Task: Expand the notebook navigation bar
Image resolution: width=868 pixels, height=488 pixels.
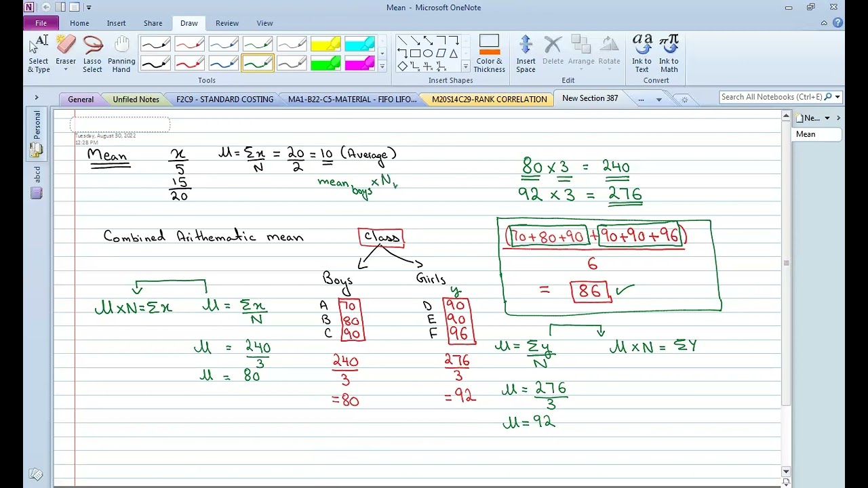Action: point(37,98)
